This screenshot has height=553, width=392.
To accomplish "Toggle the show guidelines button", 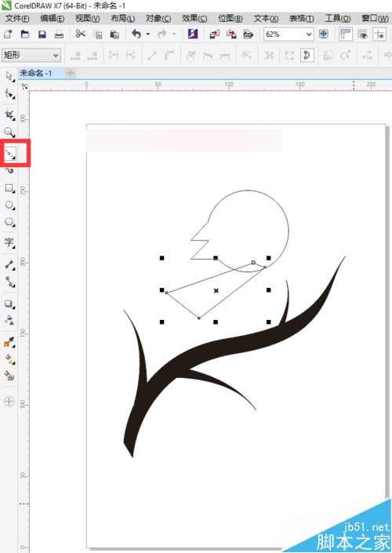I will pos(380,35).
